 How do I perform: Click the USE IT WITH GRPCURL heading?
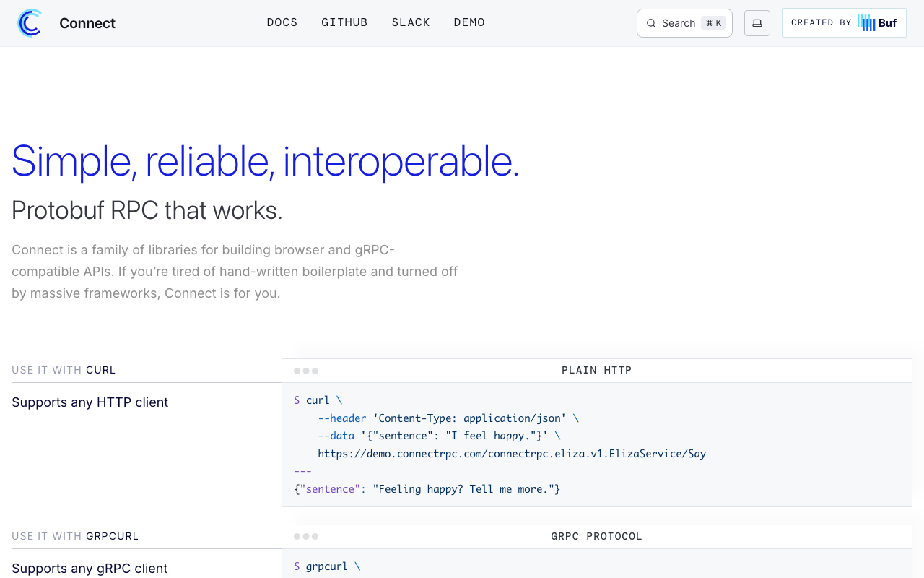coord(75,536)
